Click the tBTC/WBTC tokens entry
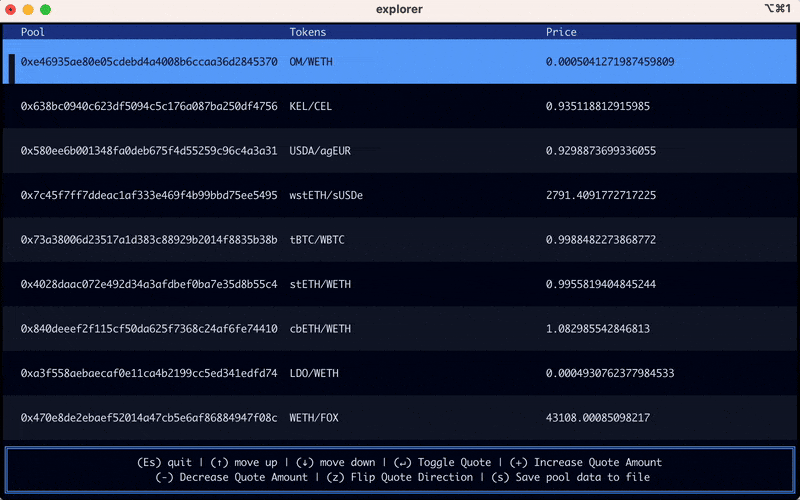The width and height of the screenshot is (800, 500). [315, 240]
